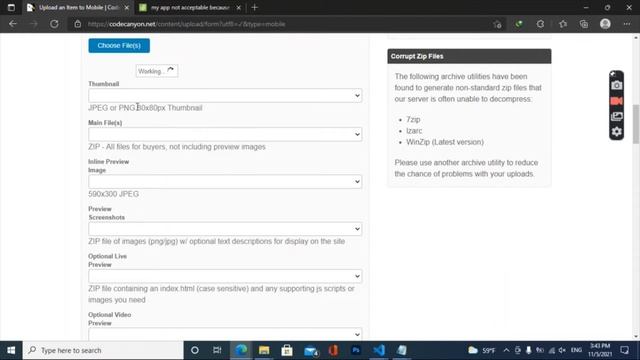Viewport: 640px width, 360px height.
Task: Go back to the previous page
Action: point(13,24)
